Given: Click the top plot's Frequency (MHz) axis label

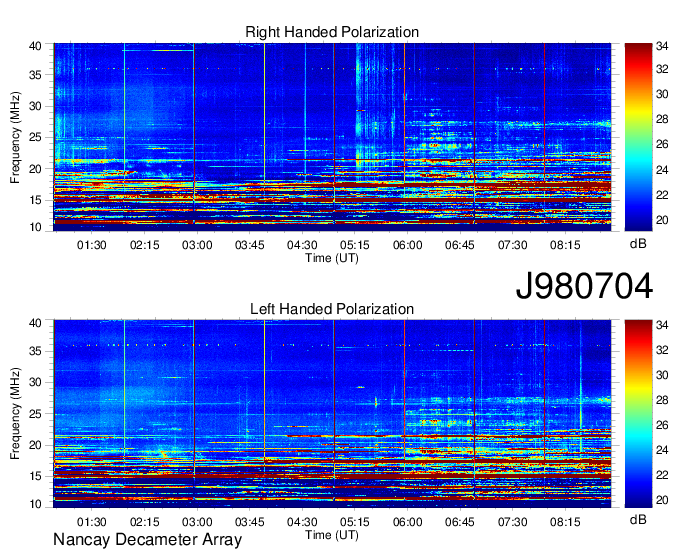Looking at the screenshot, I should pos(15,137).
